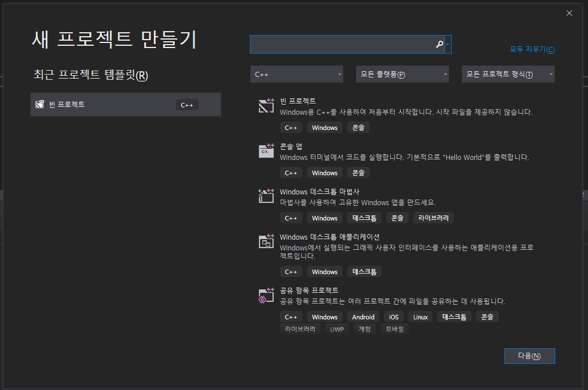Image resolution: width=588 pixels, height=390 pixels.
Task: Click the 라이브러리 tag under 공유 항목 프로젝트
Action: tap(300, 329)
